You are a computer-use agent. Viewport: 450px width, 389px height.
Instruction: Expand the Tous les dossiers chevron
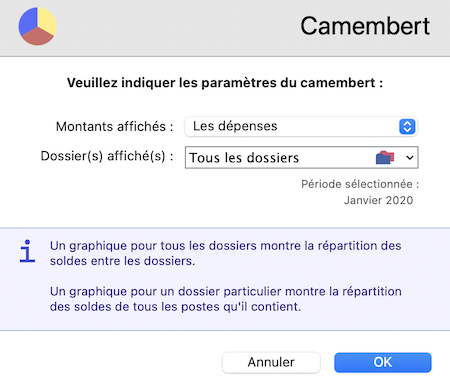[410, 158]
